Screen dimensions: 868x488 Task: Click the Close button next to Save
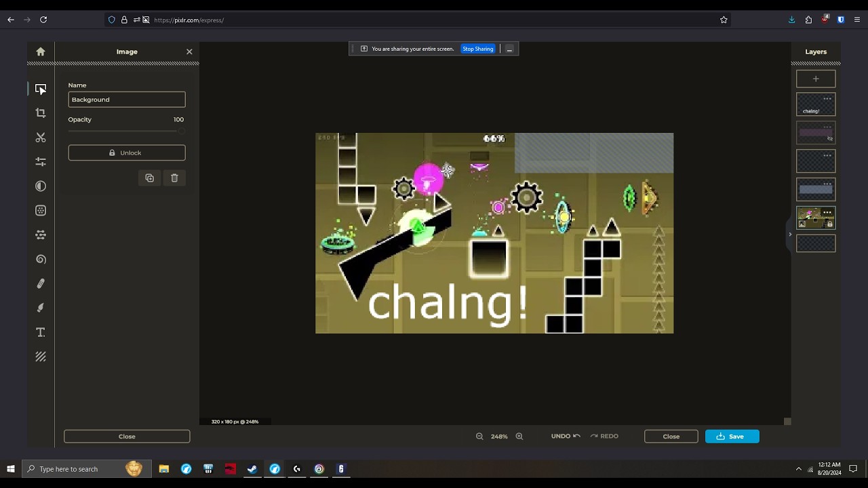point(671,436)
